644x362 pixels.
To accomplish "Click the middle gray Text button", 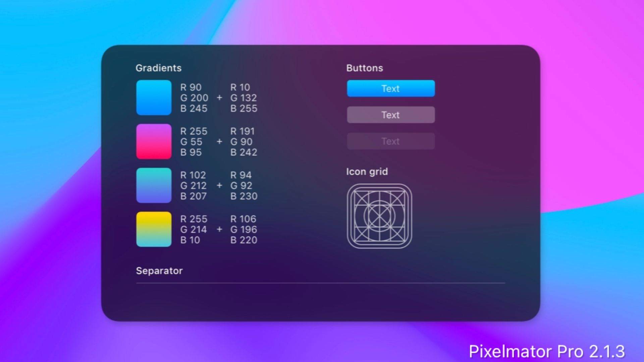I will (x=390, y=115).
